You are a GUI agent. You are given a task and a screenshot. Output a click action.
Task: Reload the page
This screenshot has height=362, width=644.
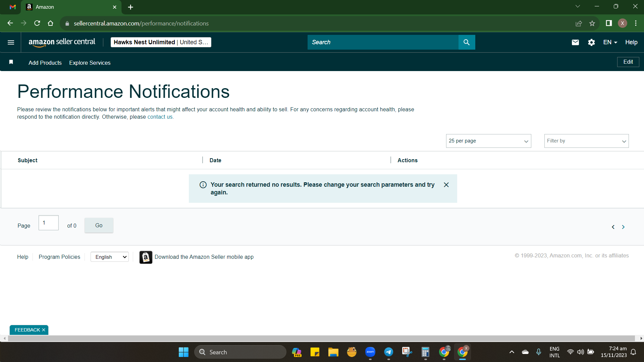point(37,23)
